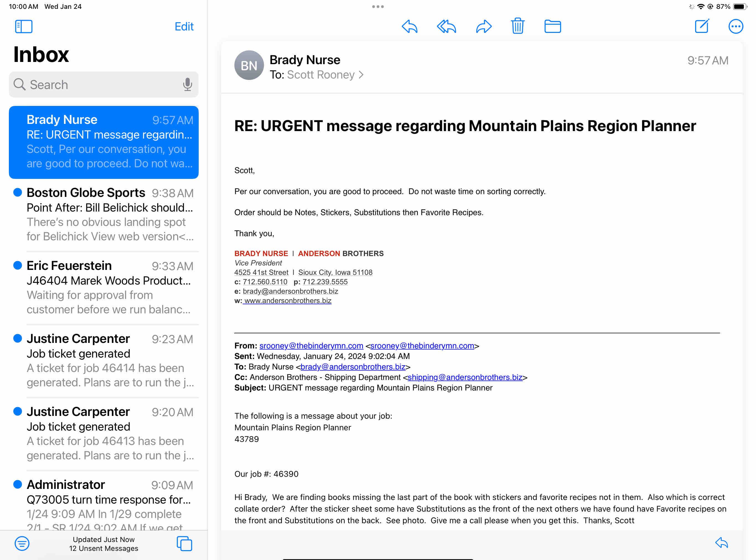Toggle the mailbox sidebar

[x=24, y=27]
